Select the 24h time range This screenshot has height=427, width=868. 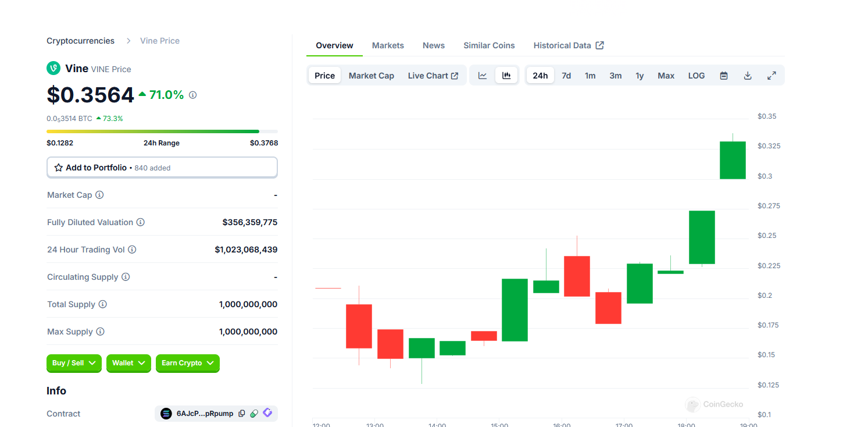540,76
